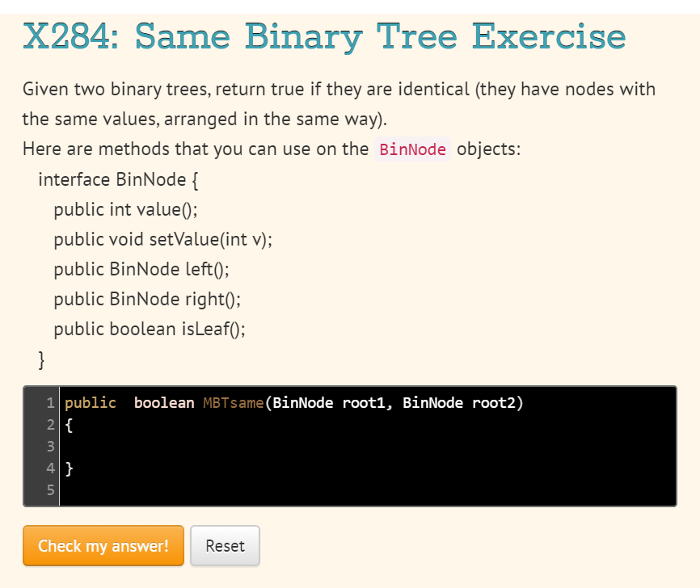Click the public int value() method line
Screen dimensions: 700x588
(x=125, y=209)
